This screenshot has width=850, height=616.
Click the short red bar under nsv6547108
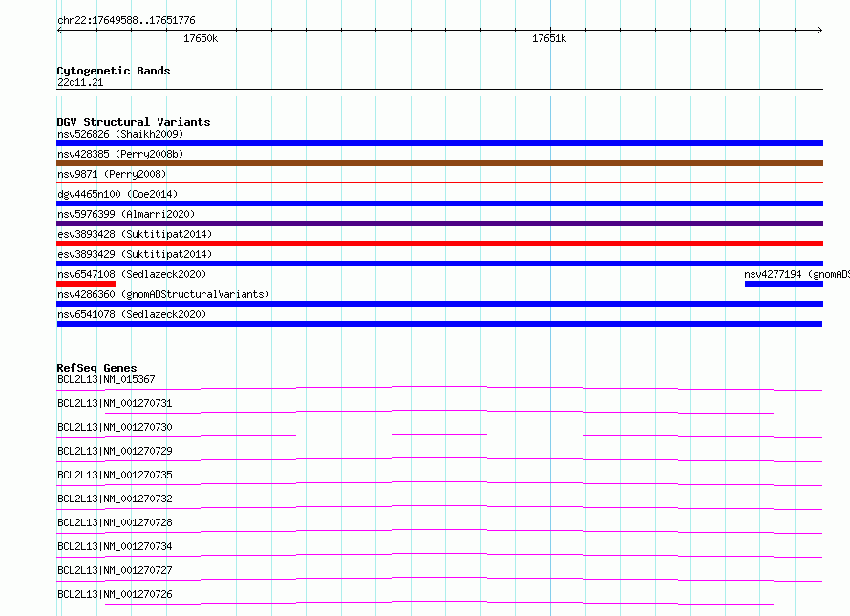86,284
